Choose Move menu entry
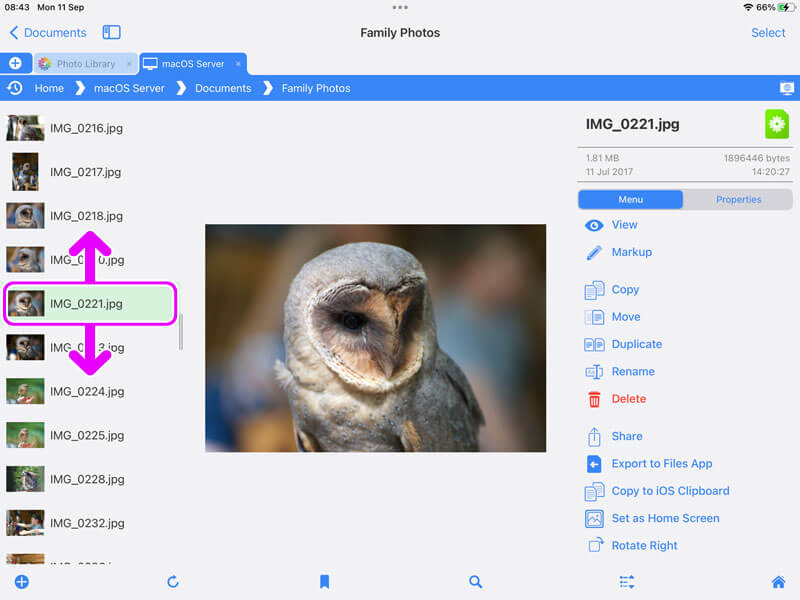Image resolution: width=800 pixels, height=600 pixels. click(x=626, y=317)
